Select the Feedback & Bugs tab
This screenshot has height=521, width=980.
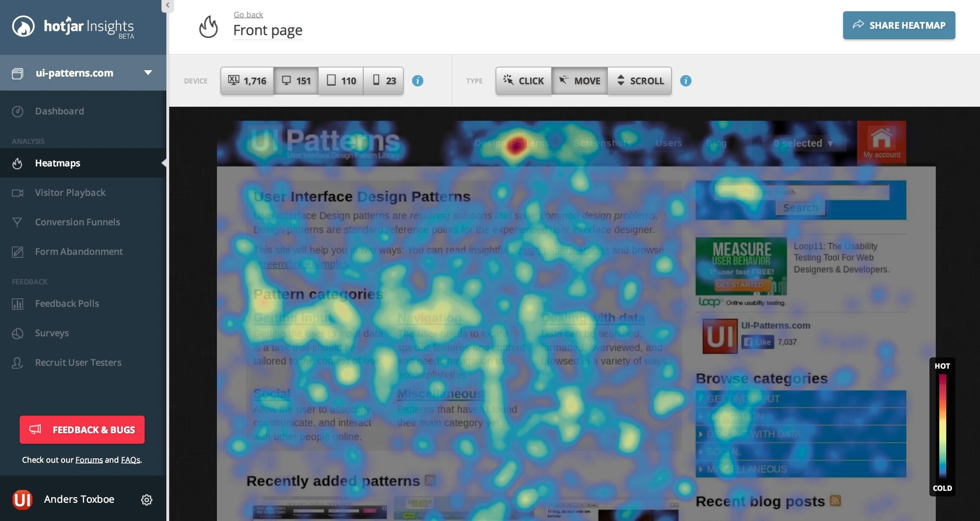click(82, 430)
